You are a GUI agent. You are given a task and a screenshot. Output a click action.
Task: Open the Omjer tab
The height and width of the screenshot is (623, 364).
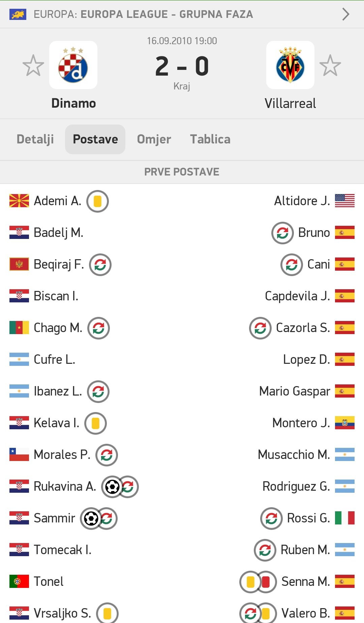click(x=154, y=139)
